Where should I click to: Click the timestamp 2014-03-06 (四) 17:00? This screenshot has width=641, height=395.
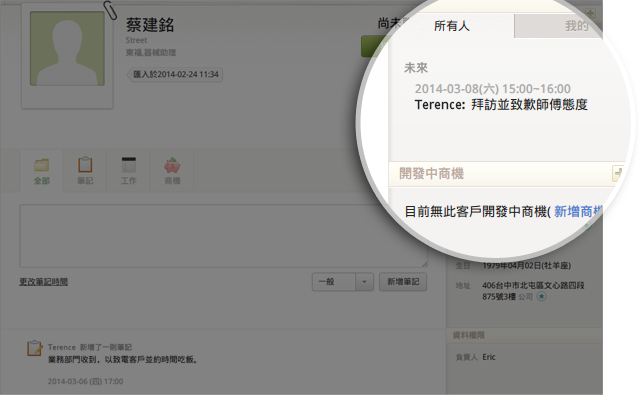click(x=85, y=382)
